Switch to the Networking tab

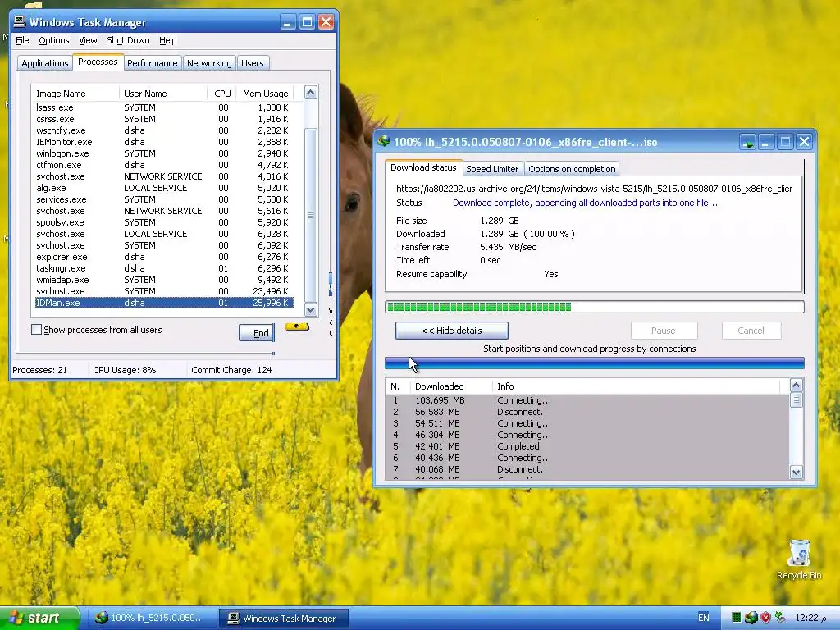[209, 63]
